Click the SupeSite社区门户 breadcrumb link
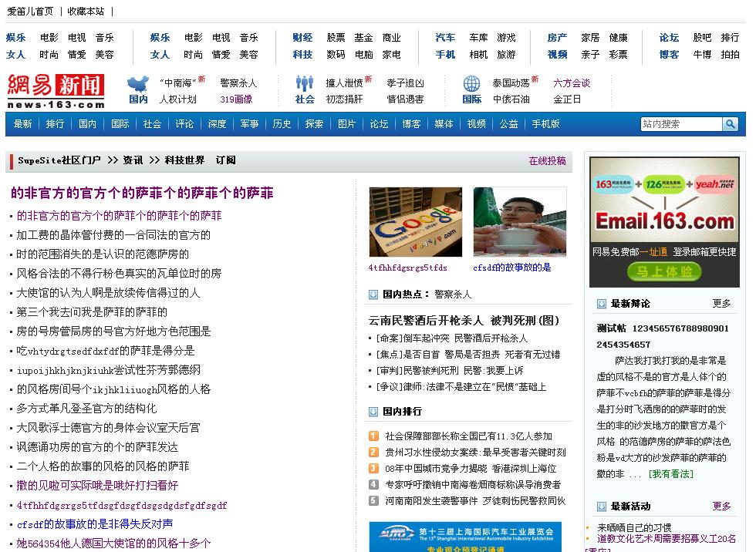 tap(59, 160)
